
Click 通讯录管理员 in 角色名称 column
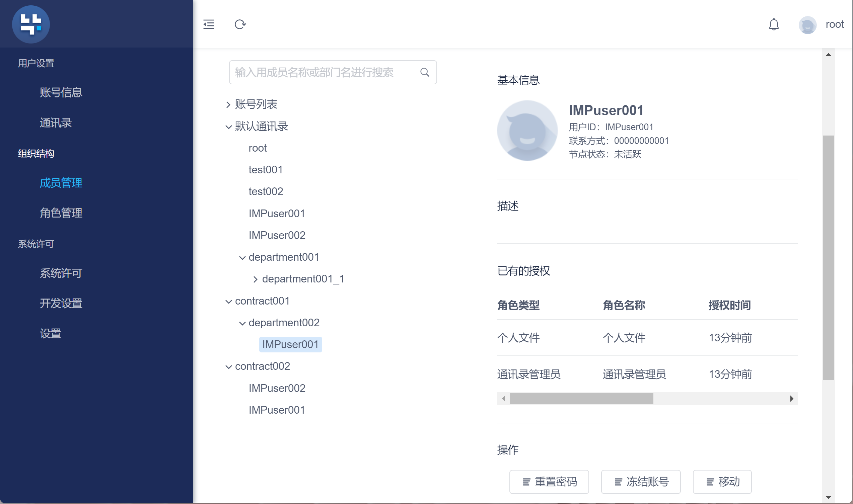click(634, 374)
